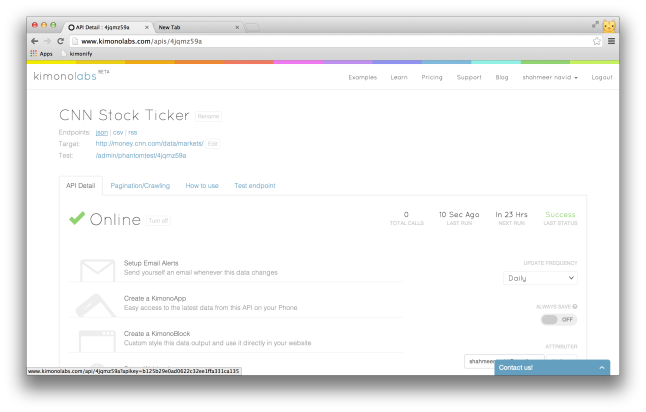
Task: Open the Apps grid shortcut in bookmarks bar
Action: (40, 53)
